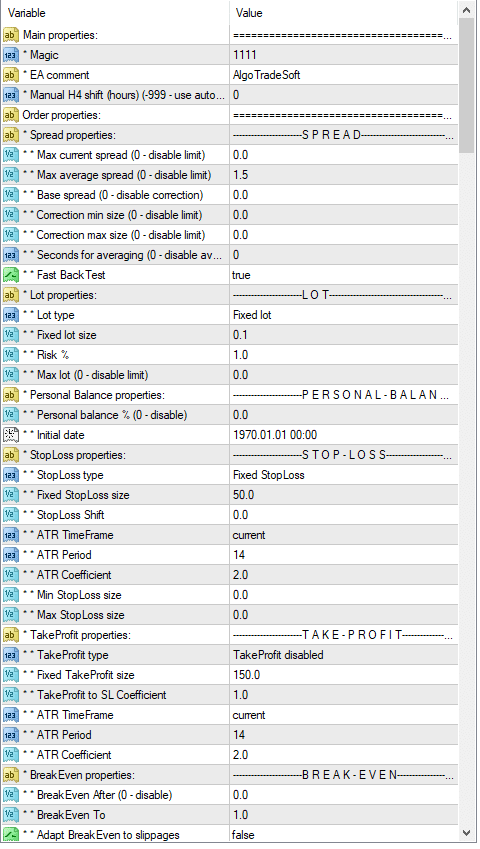Click the double icon beside Max average spread
This screenshot has height=849, width=480.
coord(11,175)
